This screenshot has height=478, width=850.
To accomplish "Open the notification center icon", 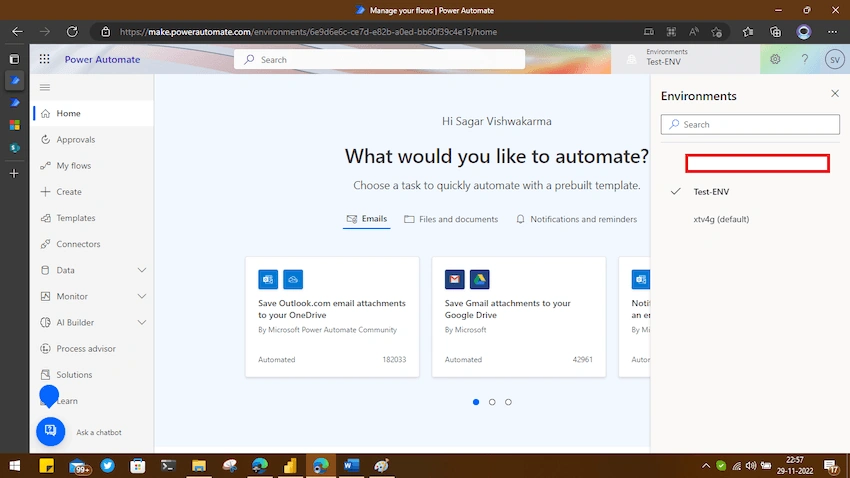I will coord(831,466).
